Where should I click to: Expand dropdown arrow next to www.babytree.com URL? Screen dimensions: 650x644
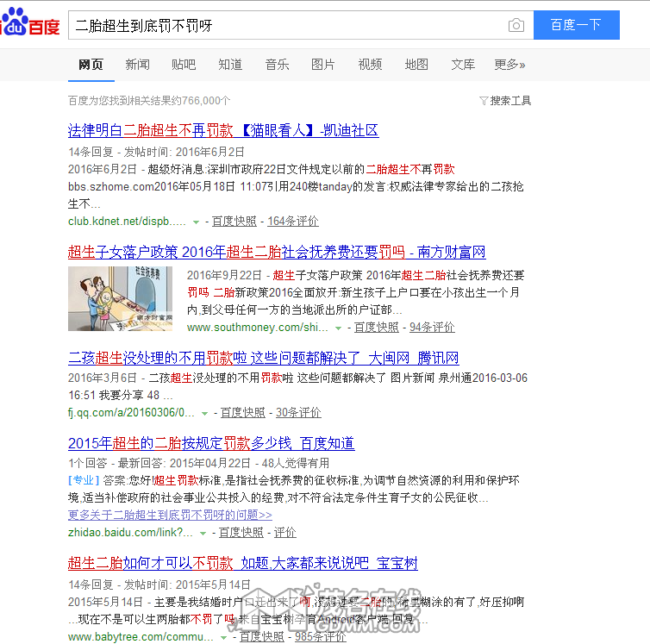coord(224,638)
